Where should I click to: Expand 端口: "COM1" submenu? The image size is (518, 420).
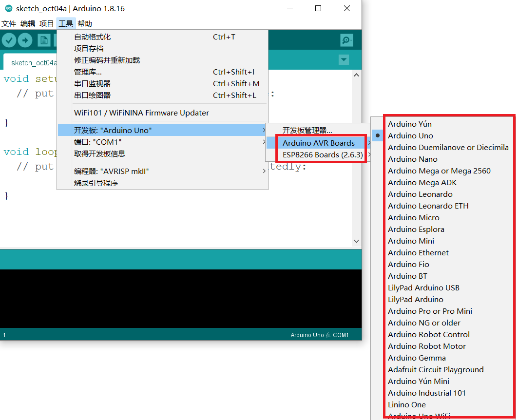(163, 142)
